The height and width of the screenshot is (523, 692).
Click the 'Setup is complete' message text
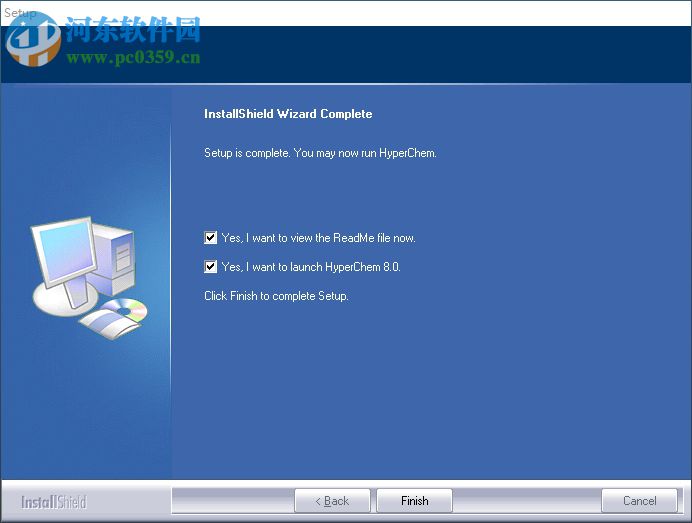tap(320, 153)
